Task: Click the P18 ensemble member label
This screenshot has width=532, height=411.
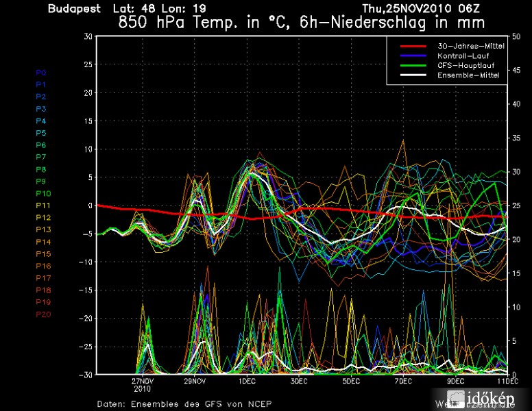Action: pos(43,290)
